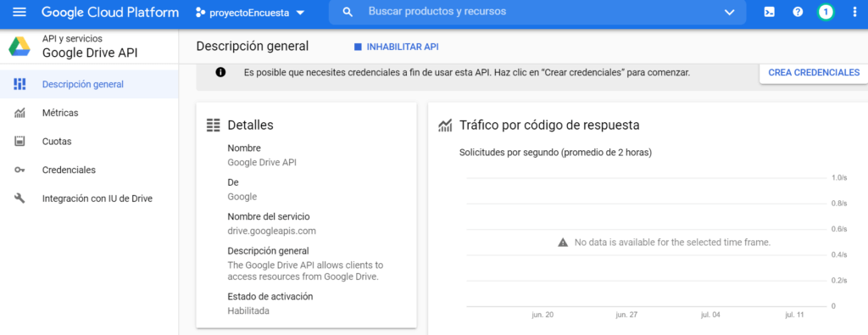Click the 1.0/s axis value
This screenshot has height=335, width=868.
tap(839, 178)
